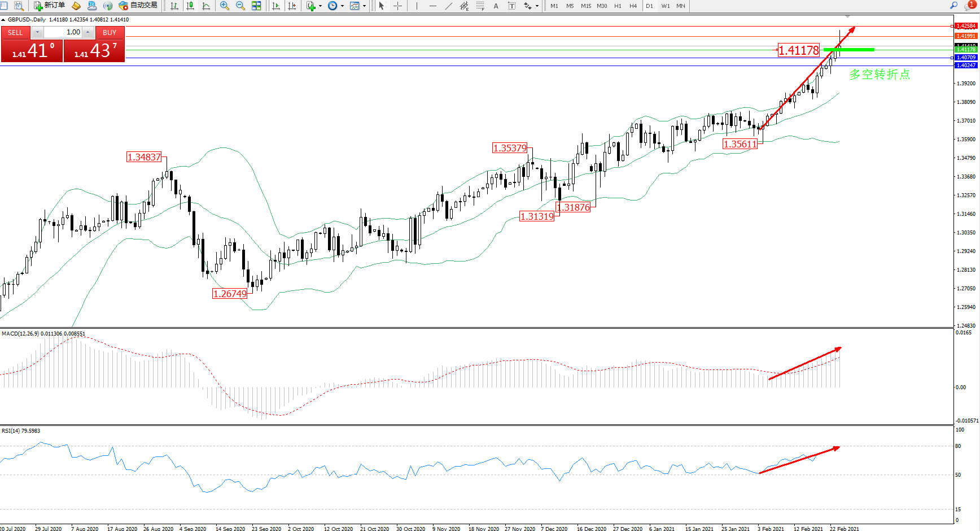Open the indicators list dropdown arrow
The image size is (980, 531).
click(320, 6)
